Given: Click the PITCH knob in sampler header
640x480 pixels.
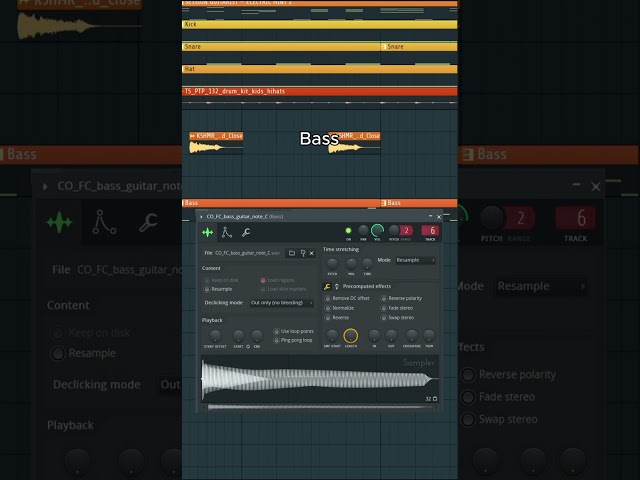Looking at the screenshot, I should pyautogui.click(x=393, y=231).
